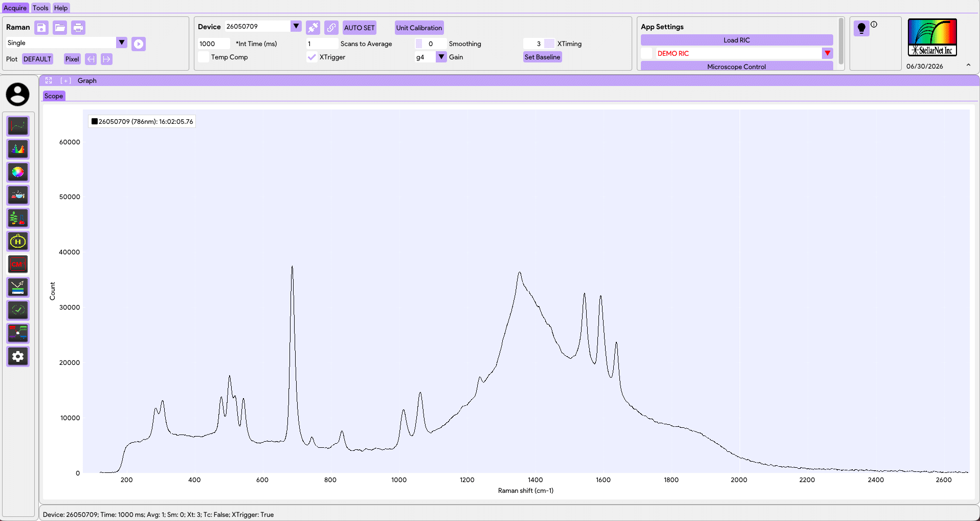Click the save spectrum icon
Screen dimensions: 980x521
(x=41, y=28)
